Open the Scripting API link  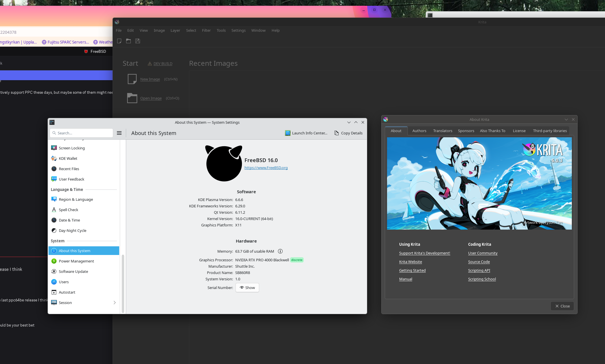click(x=479, y=270)
